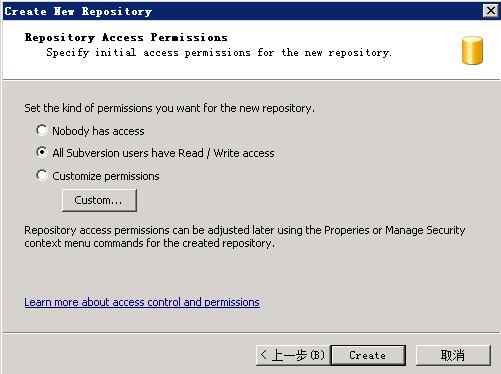This screenshot has height=374, width=501.
Task: Click the Specify initial access permissions subtitle
Action: [219, 53]
